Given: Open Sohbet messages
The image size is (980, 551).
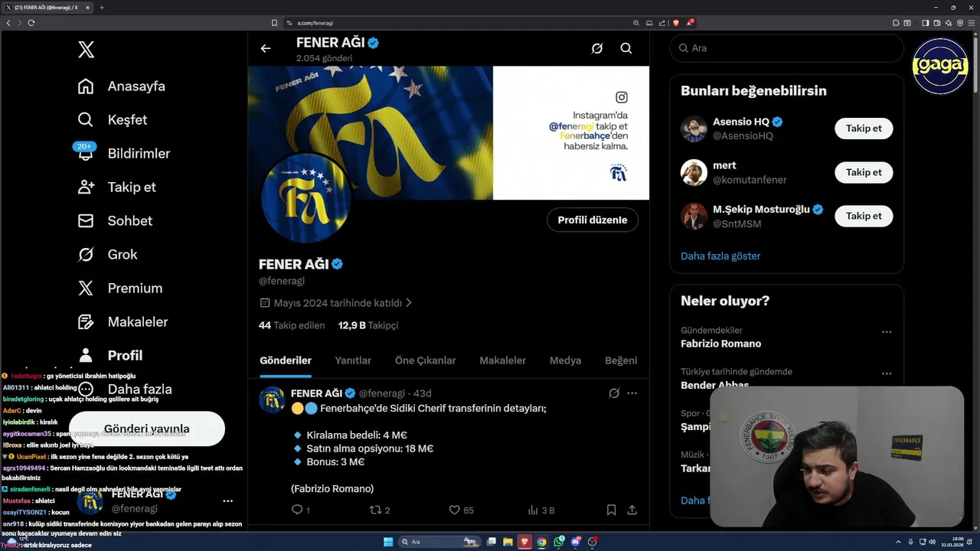Looking at the screenshot, I should (x=115, y=221).
